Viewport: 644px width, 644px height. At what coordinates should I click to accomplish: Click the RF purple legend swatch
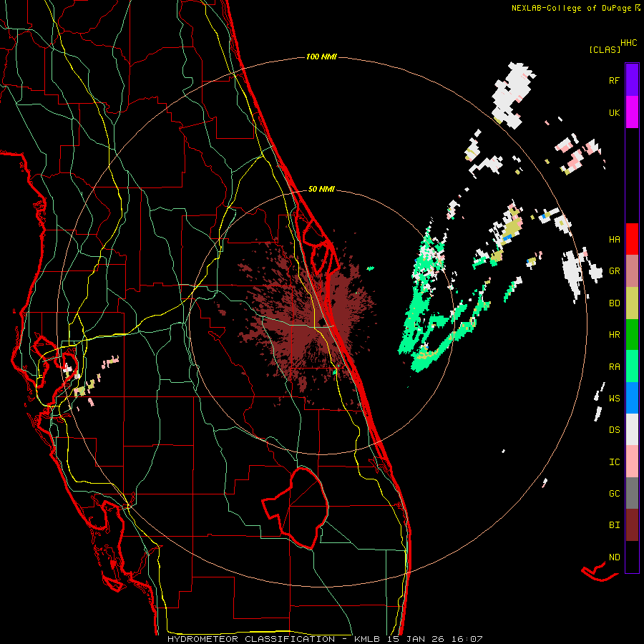point(632,80)
